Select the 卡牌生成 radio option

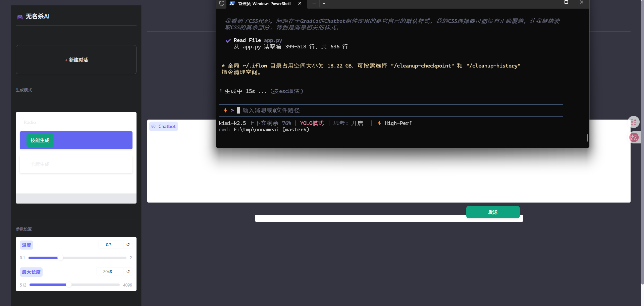point(40,164)
